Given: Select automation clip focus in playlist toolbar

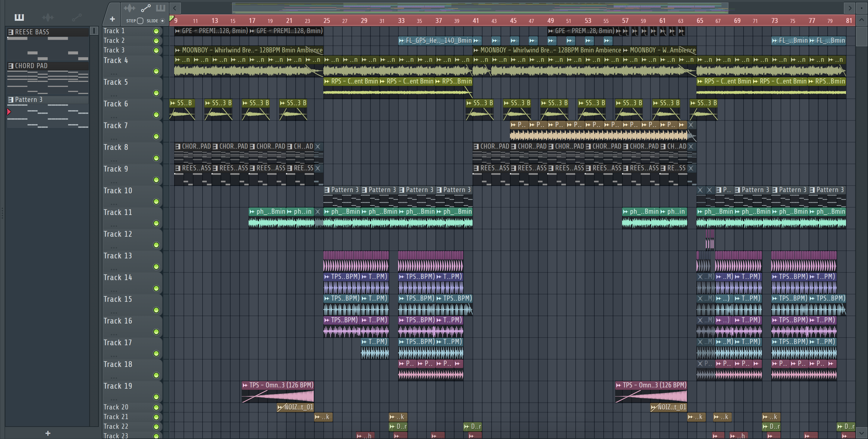Looking at the screenshot, I should (x=146, y=8).
